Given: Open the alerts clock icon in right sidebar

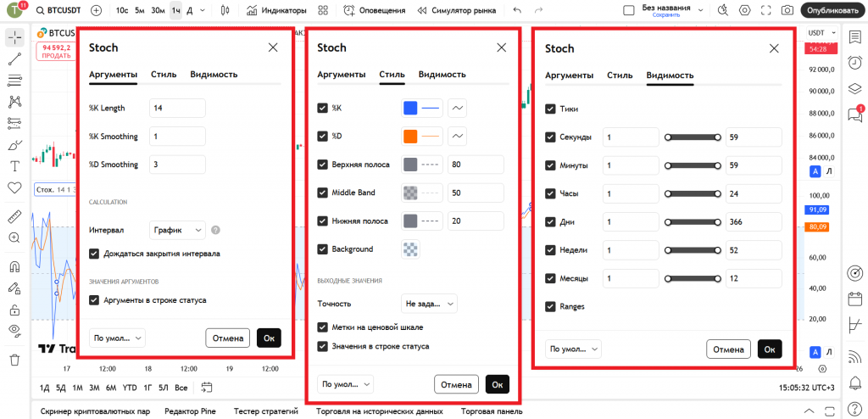Looking at the screenshot, I should click(854, 63).
